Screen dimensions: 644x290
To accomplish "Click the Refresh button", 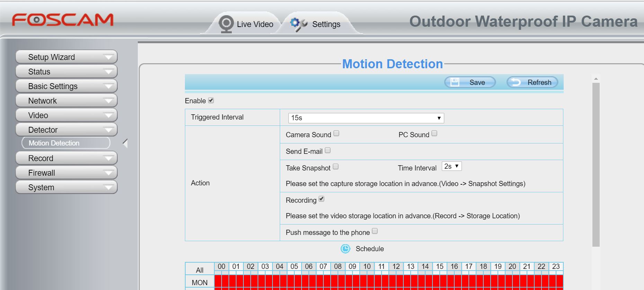I will pyautogui.click(x=532, y=82).
